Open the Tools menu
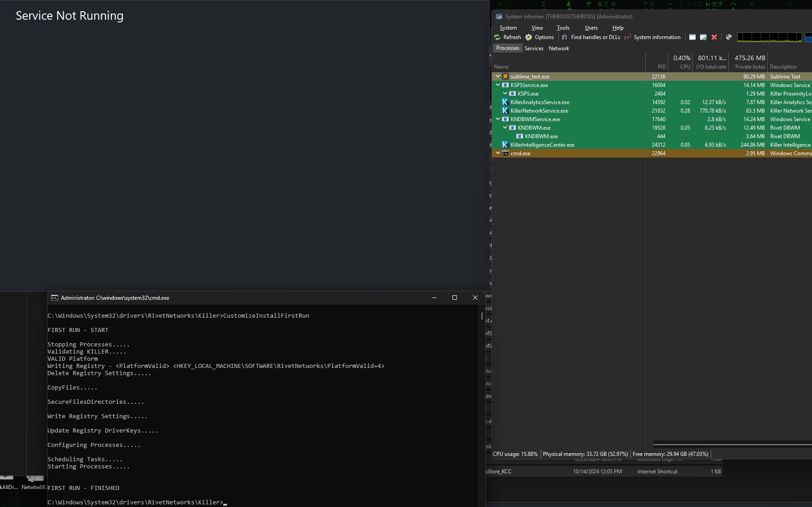Image resolution: width=812 pixels, height=507 pixels. [x=563, y=28]
